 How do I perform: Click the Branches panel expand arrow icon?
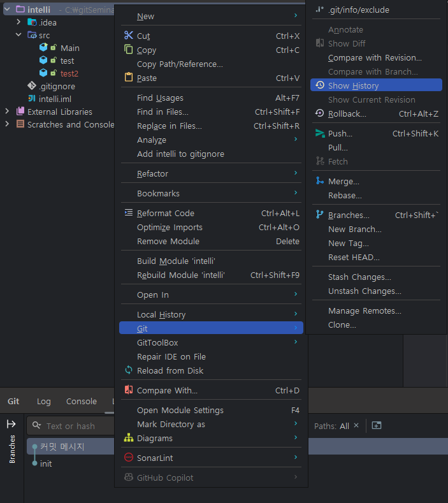click(11, 424)
